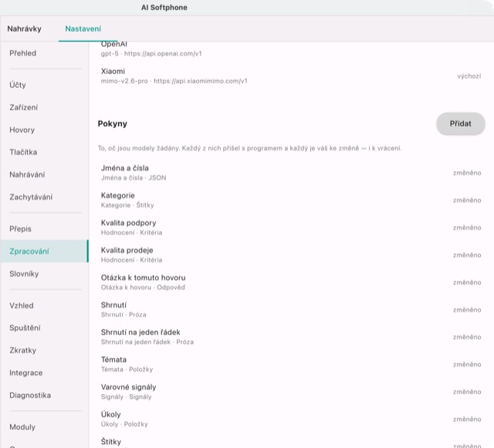Click the Pokyny section heading
Screen dimensions: 494x448
113,123
